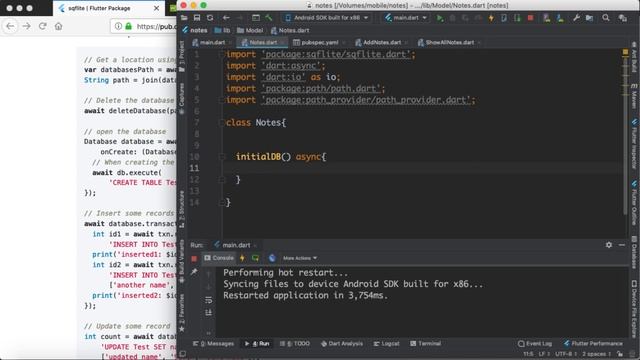Select the Model breadcrumb folder
This screenshot has height=360, width=640.
click(x=250, y=30)
